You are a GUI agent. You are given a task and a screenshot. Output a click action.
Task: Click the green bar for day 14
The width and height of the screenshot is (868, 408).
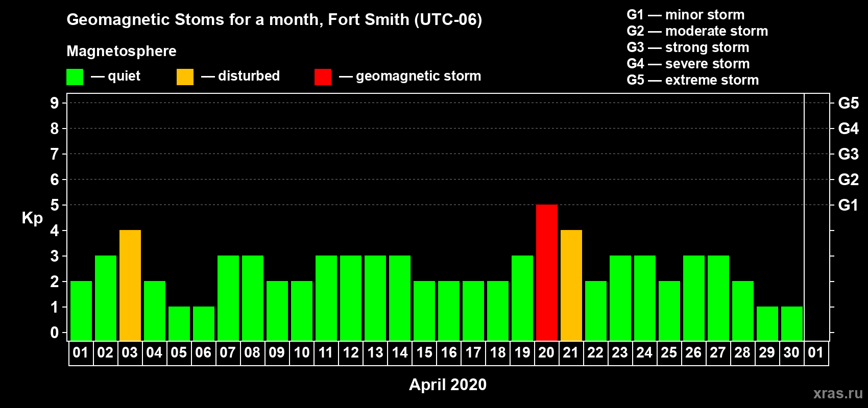click(400, 298)
